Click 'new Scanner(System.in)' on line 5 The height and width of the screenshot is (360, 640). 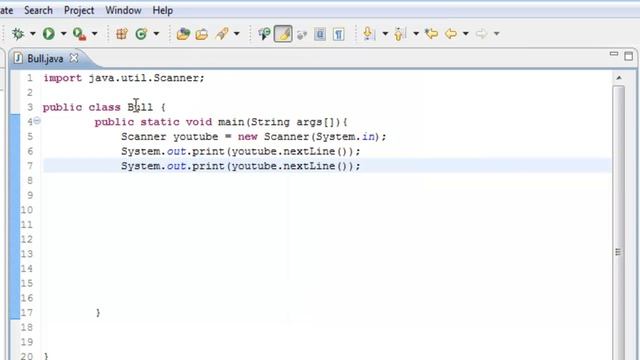[309, 137]
